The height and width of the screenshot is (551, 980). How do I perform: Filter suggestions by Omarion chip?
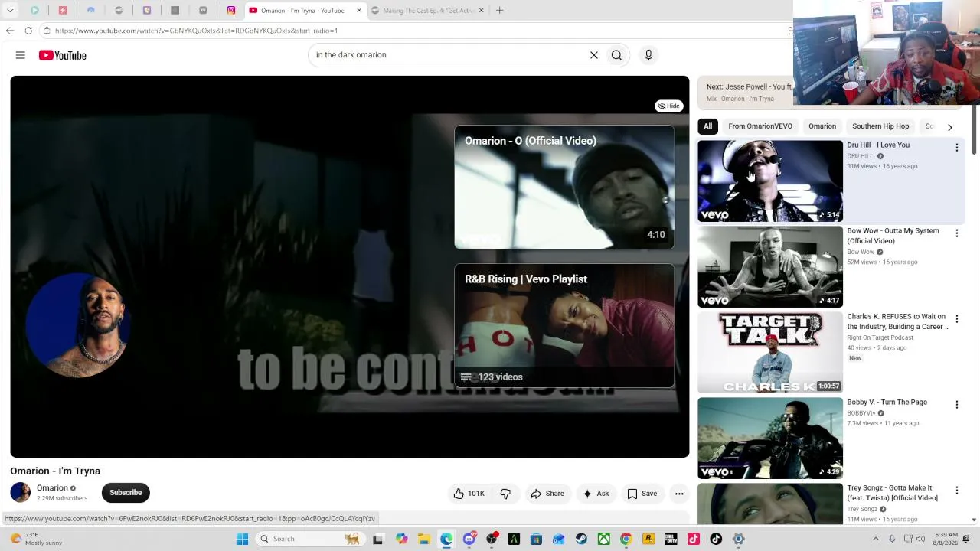822,126
